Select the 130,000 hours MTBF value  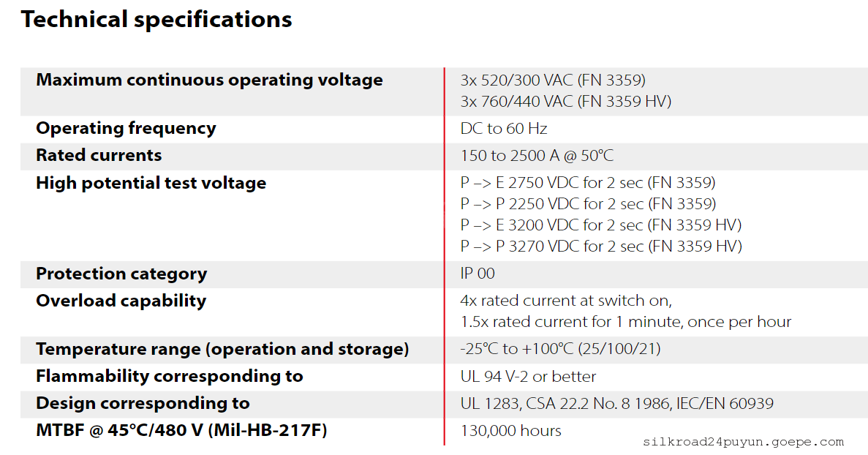click(510, 431)
